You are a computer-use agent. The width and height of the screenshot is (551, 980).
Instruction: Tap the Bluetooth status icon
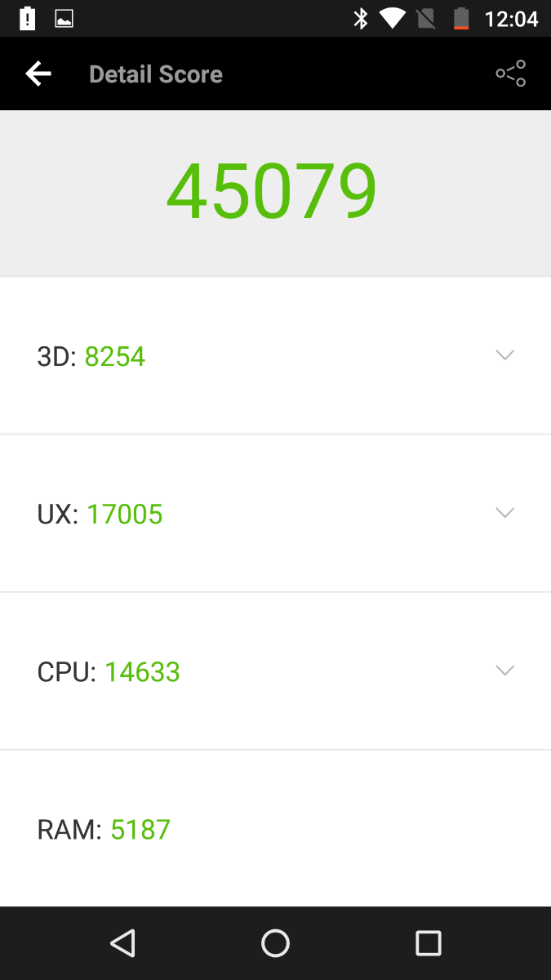point(361,18)
